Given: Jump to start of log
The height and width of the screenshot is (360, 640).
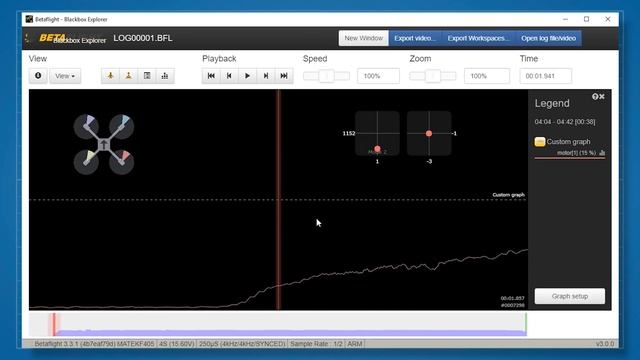Looking at the screenshot, I should tap(211, 76).
